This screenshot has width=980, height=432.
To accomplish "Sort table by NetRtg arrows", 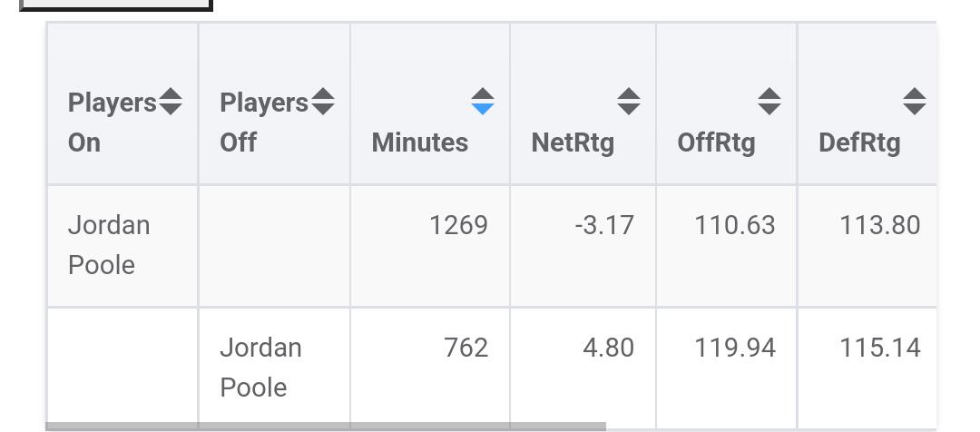I will [x=628, y=102].
